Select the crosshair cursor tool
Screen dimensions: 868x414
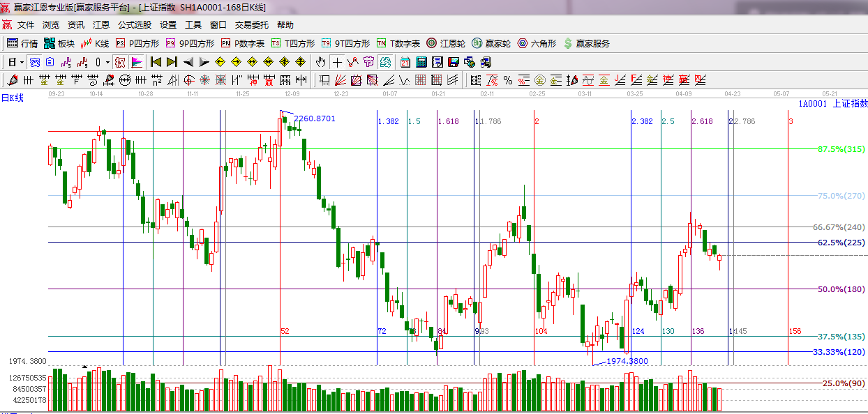click(338, 62)
